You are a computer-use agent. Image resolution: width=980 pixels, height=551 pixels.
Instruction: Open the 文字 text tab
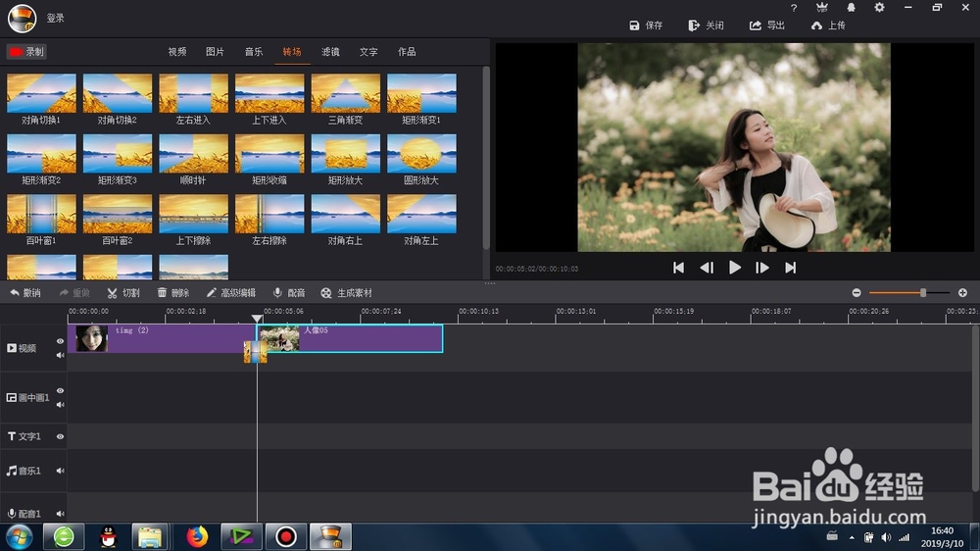pos(368,52)
